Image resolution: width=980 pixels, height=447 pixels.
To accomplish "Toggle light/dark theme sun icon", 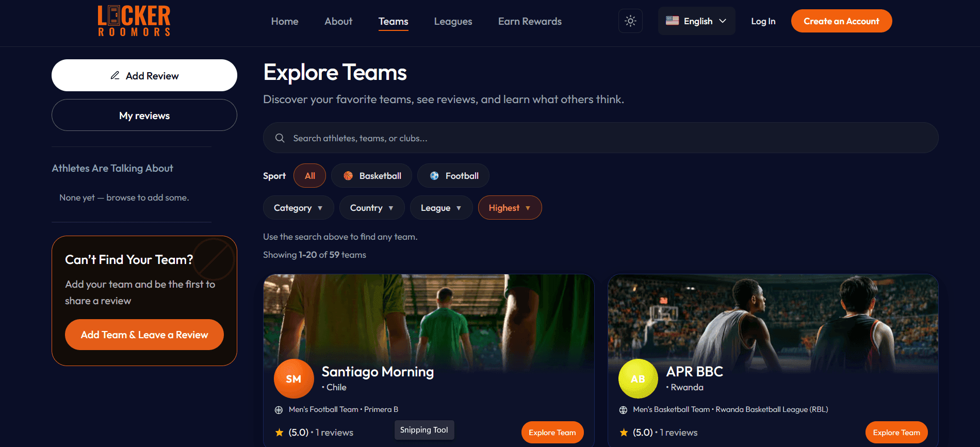I will pos(630,21).
